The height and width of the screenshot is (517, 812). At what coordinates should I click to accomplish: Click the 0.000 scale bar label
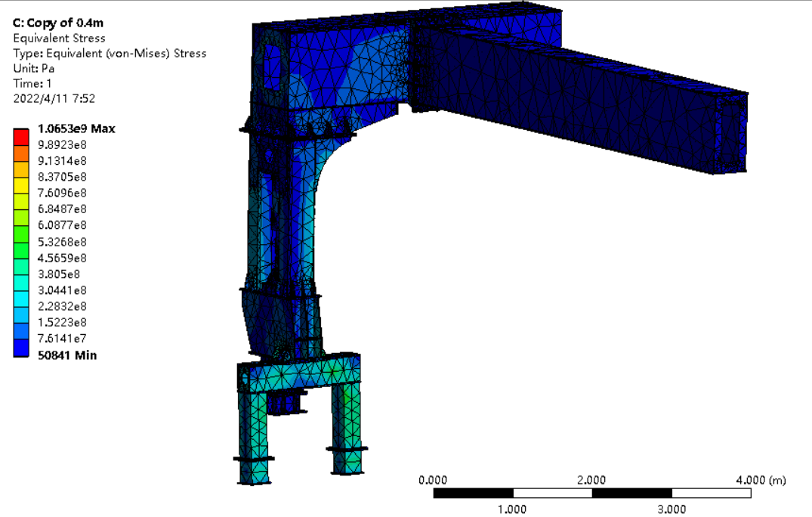(433, 480)
